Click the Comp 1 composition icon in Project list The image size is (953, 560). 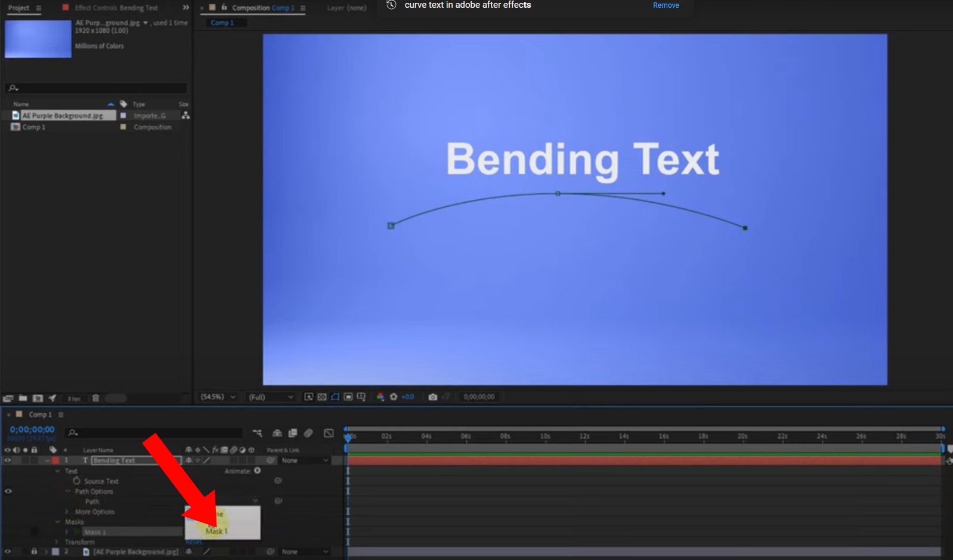(x=16, y=127)
